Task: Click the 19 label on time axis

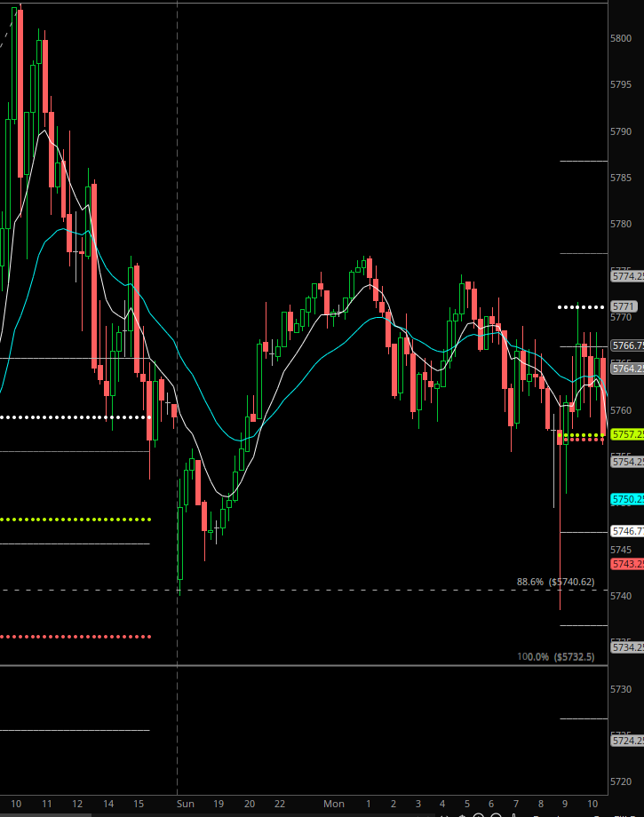Action: pyautogui.click(x=219, y=804)
